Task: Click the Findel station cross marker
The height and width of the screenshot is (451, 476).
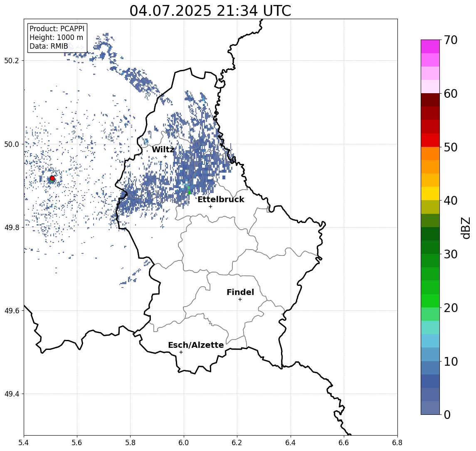Action: (x=240, y=300)
